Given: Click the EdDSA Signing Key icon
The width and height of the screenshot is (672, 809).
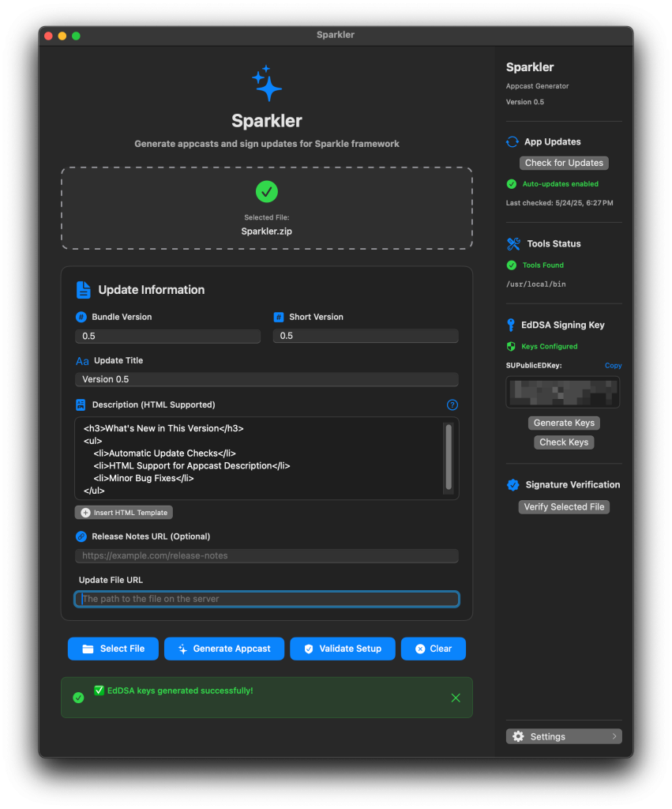Looking at the screenshot, I should [x=511, y=325].
